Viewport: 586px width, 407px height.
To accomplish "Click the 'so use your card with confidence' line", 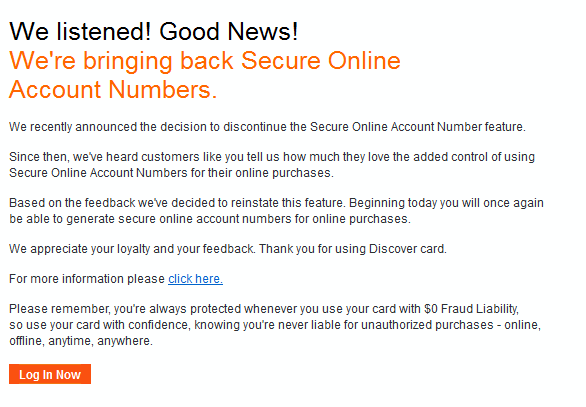I will click(275, 325).
